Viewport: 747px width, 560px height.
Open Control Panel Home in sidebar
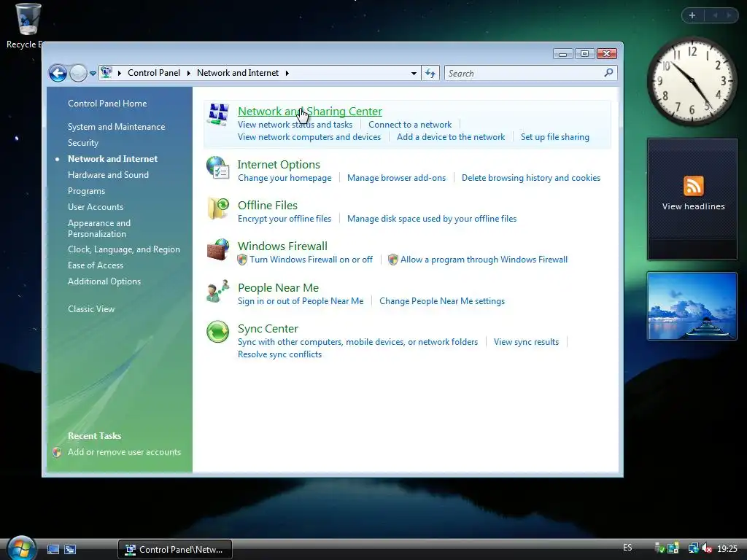(x=107, y=104)
